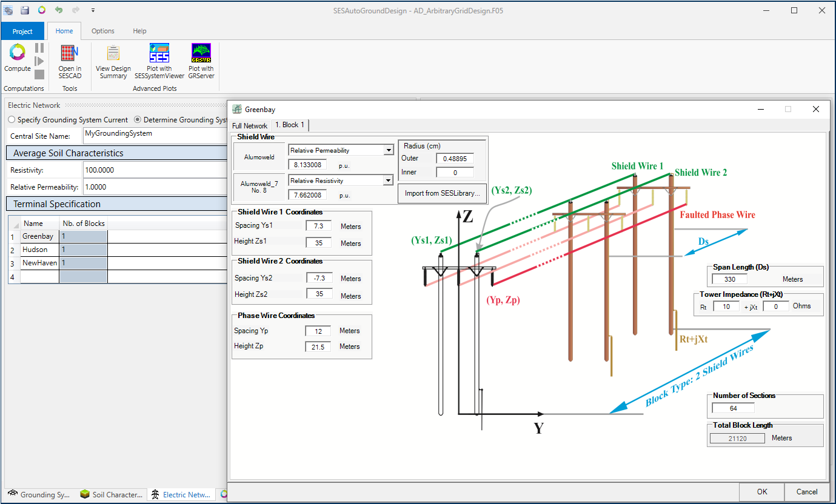Click the Span Length (Ds) field
The width and height of the screenshot is (836, 504).
pyautogui.click(x=729, y=279)
